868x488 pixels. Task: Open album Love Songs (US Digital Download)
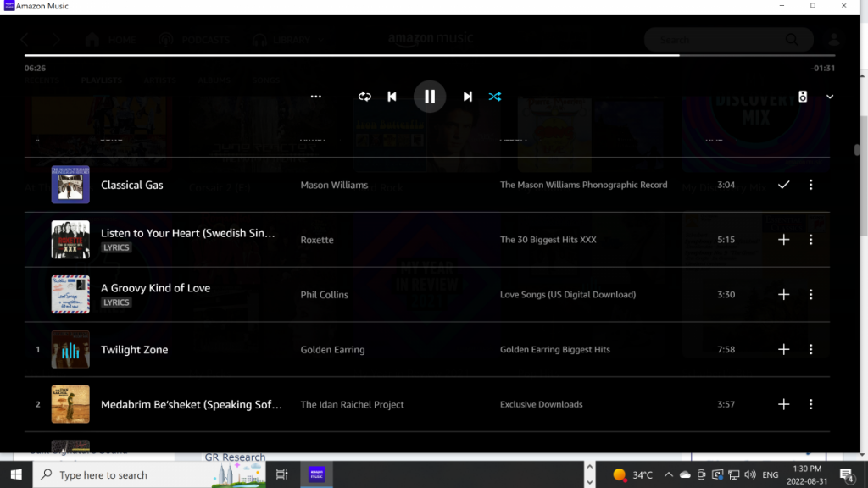pyautogui.click(x=567, y=294)
